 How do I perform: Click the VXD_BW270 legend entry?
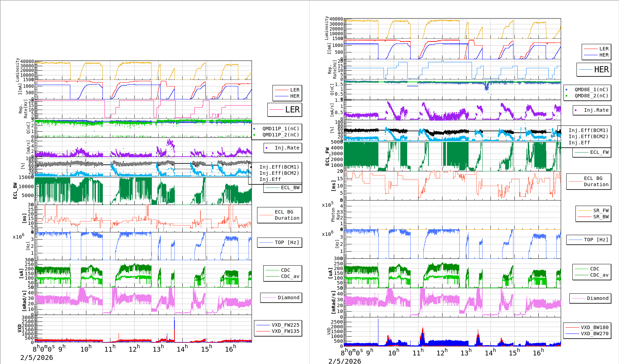click(594, 333)
